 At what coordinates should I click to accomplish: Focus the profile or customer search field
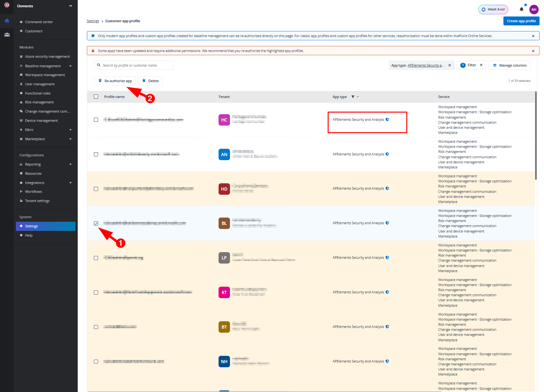tap(134, 65)
